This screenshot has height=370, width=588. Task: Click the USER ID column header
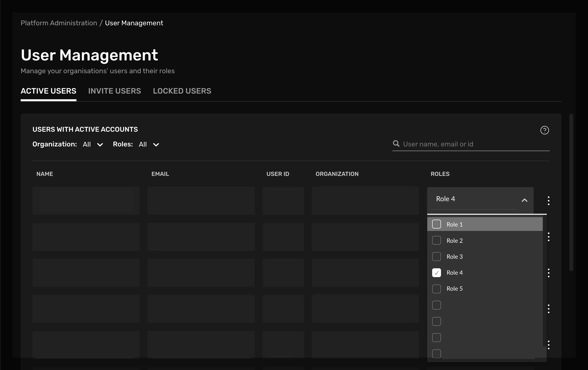(278, 174)
